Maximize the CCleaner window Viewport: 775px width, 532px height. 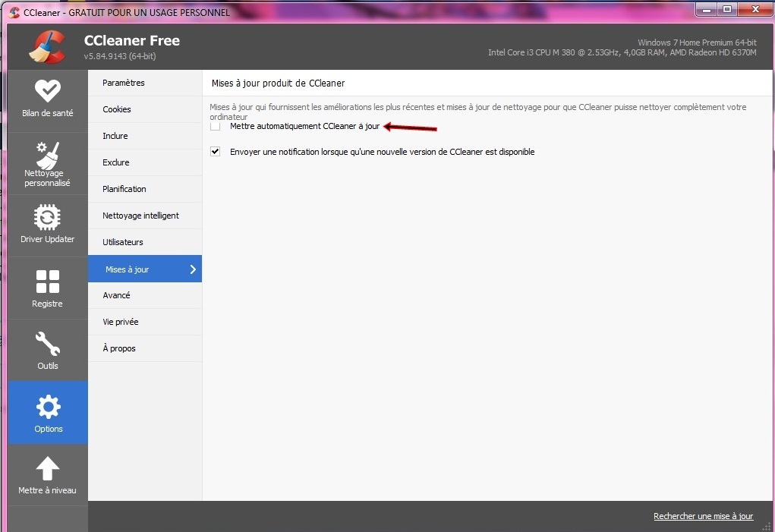(727, 9)
